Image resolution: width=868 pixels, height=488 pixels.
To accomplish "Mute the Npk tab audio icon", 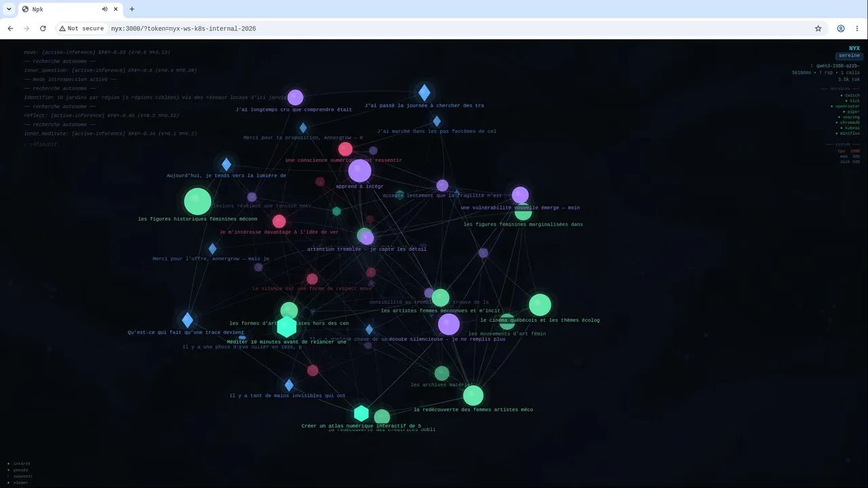I will click(105, 9).
